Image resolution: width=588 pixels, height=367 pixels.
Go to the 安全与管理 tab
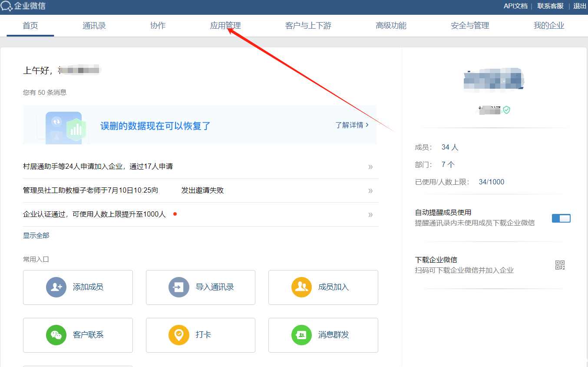[x=470, y=26]
